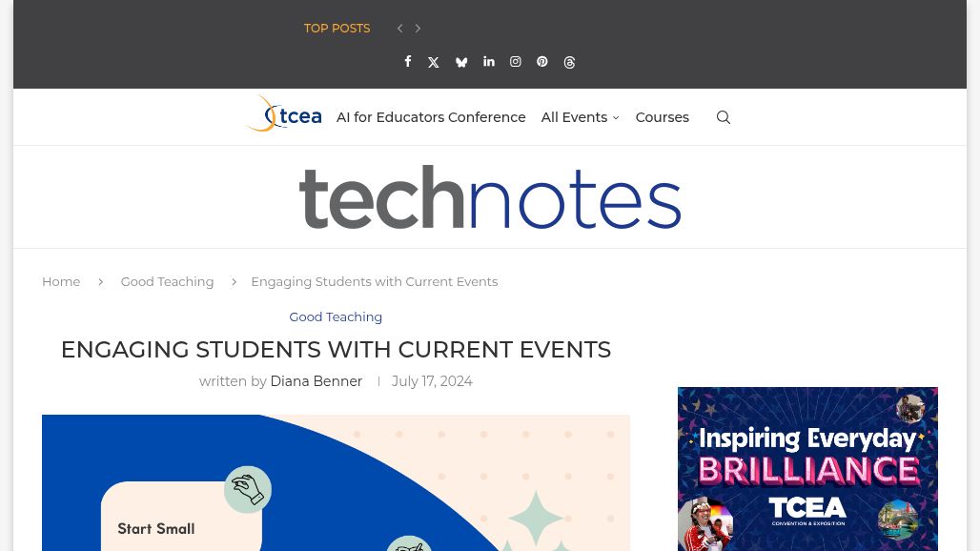The image size is (980, 551).
Task: Expand the All Events dropdown menu
Action: coord(580,117)
